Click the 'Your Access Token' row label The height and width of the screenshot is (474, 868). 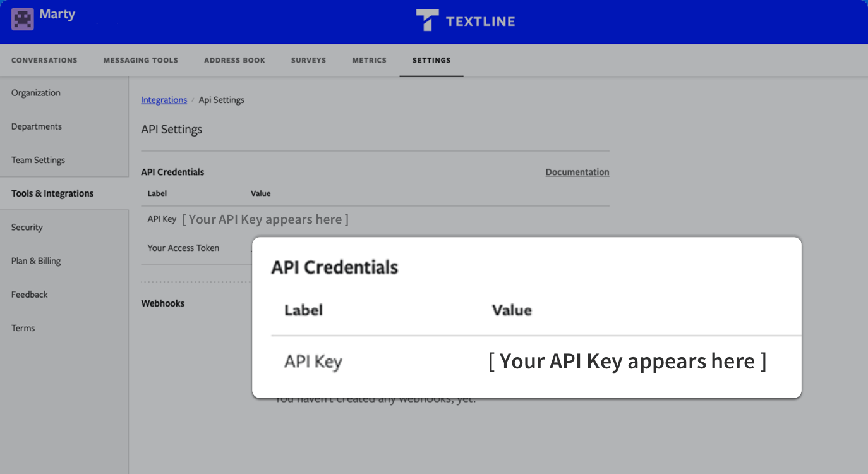(x=183, y=248)
